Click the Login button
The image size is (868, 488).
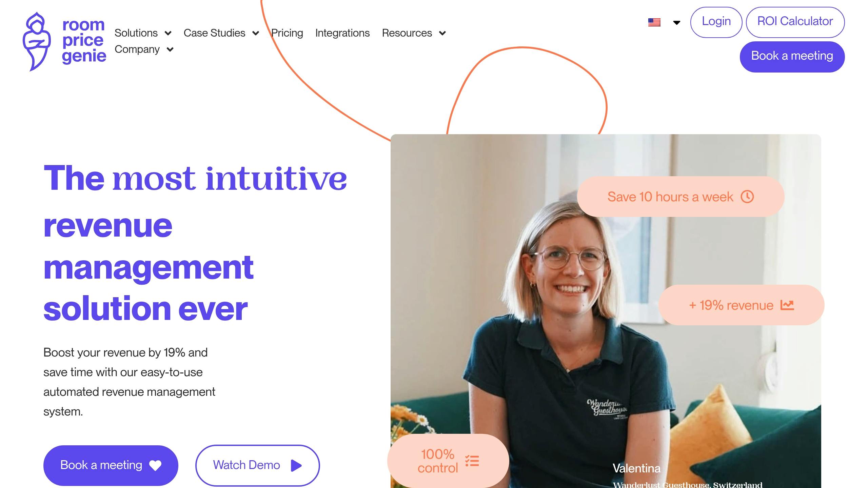[x=716, y=22]
